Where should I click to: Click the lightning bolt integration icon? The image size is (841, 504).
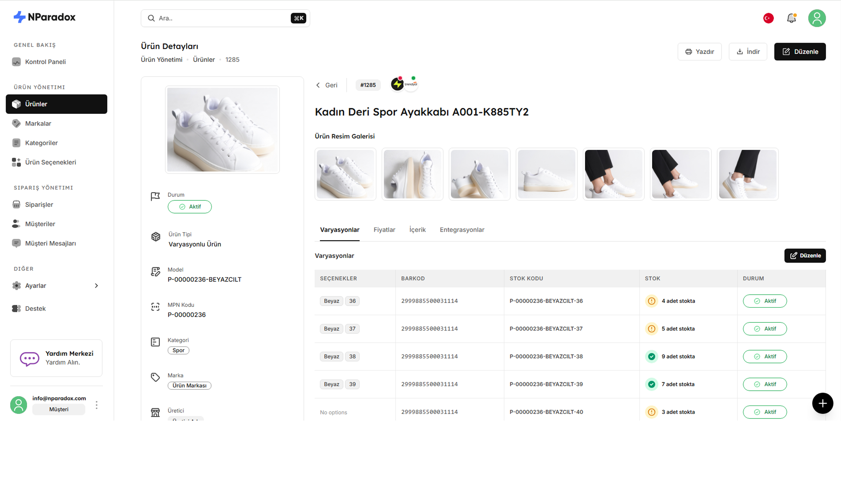[397, 84]
